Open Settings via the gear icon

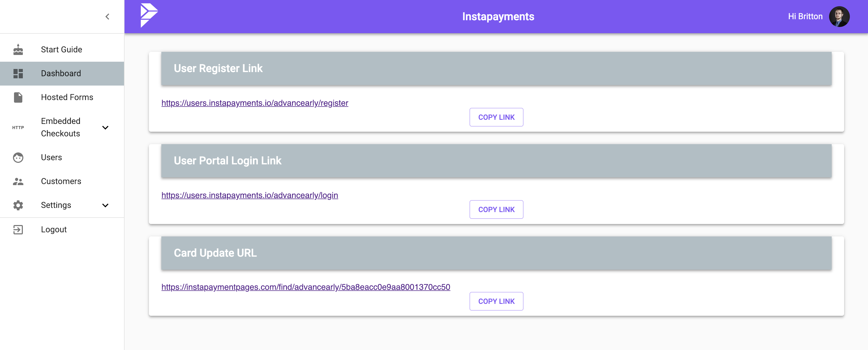18,205
